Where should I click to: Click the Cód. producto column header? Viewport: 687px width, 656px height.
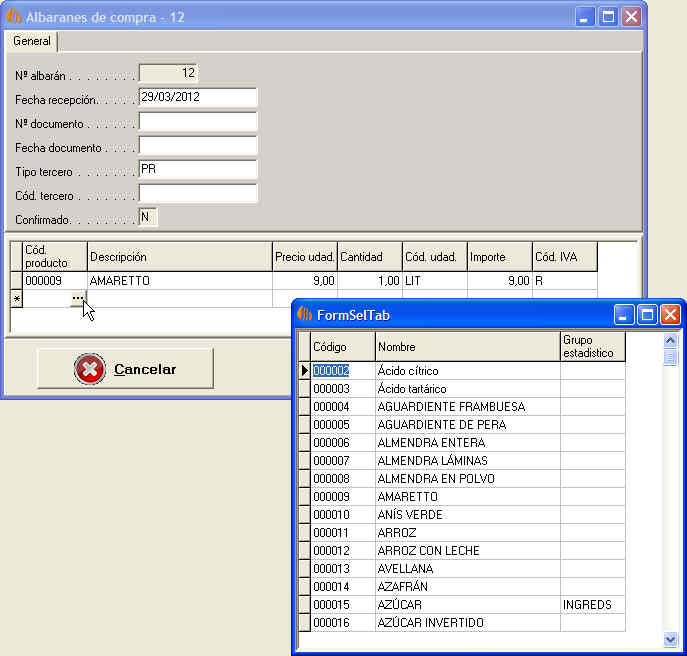[55, 256]
